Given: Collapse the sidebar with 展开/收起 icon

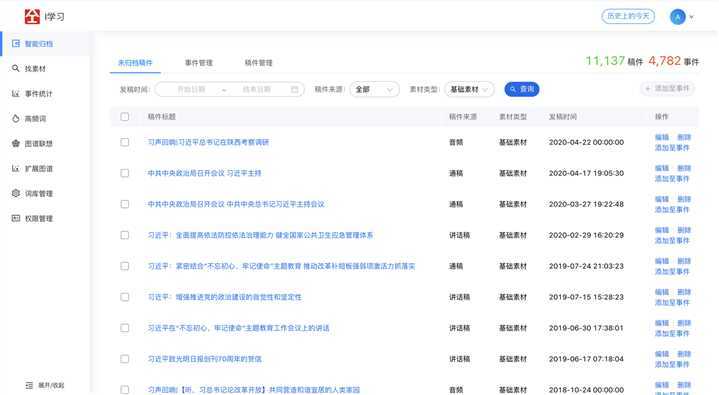Looking at the screenshot, I should pos(29,385).
